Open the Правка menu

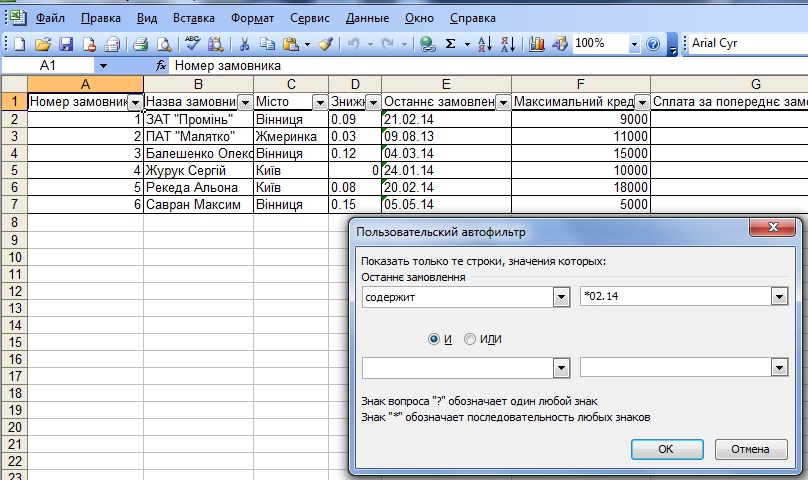click(100, 18)
